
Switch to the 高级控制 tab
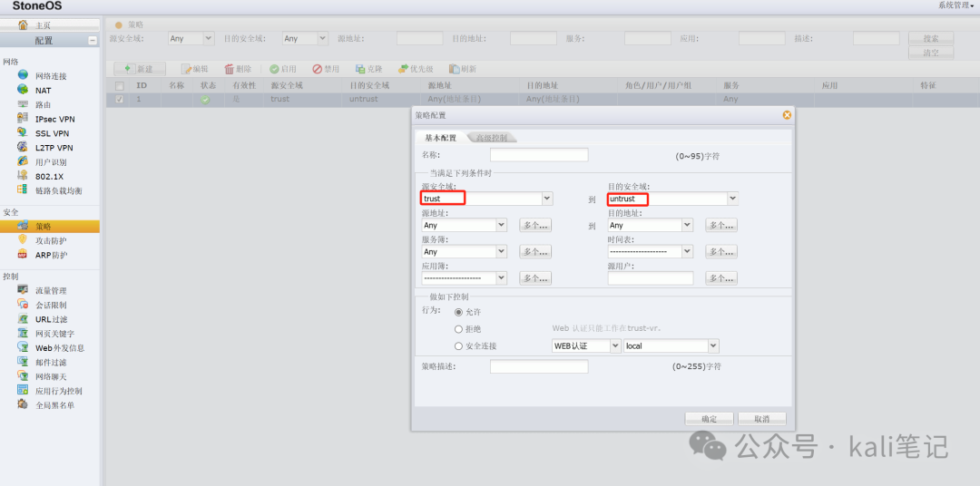(492, 138)
